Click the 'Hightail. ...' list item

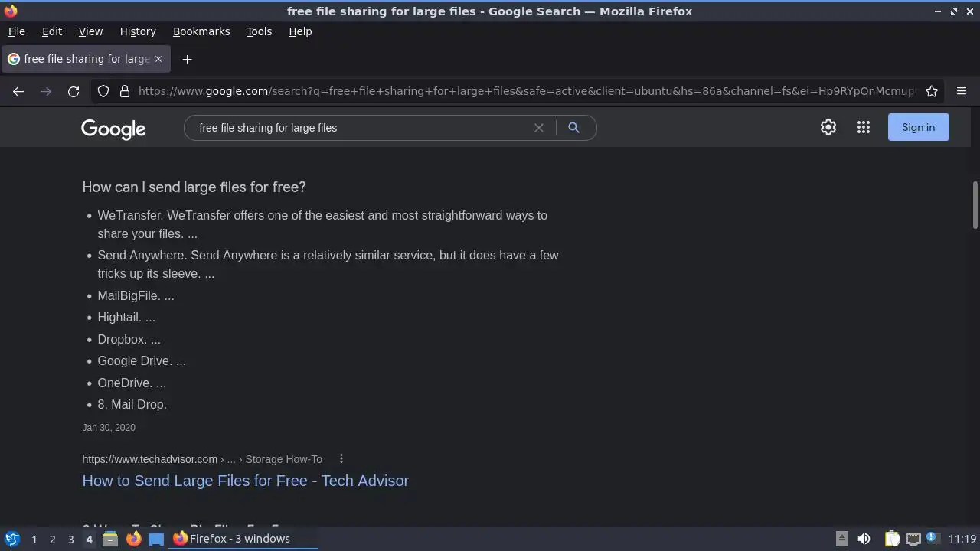(126, 317)
